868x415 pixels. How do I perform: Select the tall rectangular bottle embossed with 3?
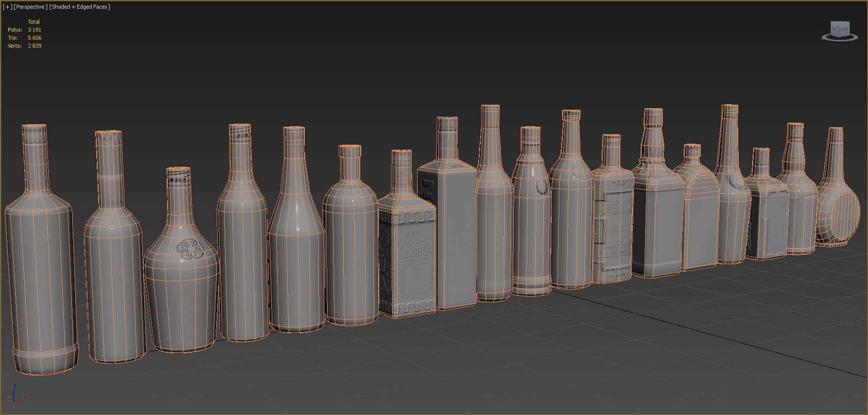click(448, 213)
